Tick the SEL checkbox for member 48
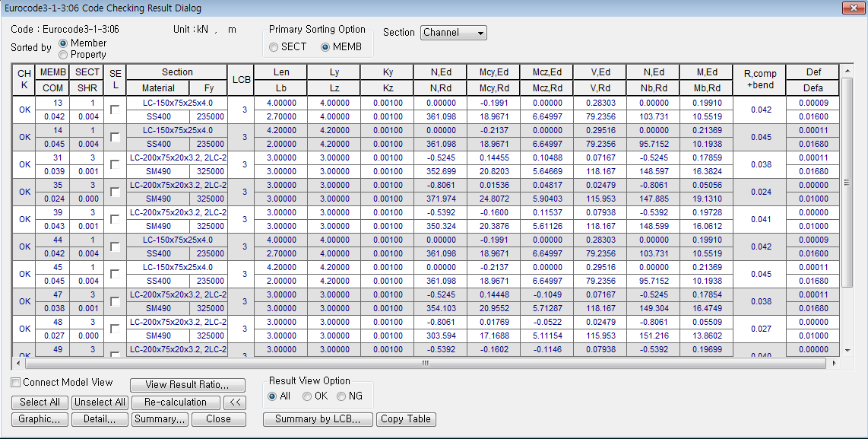This screenshot has width=868, height=439. coord(115,329)
